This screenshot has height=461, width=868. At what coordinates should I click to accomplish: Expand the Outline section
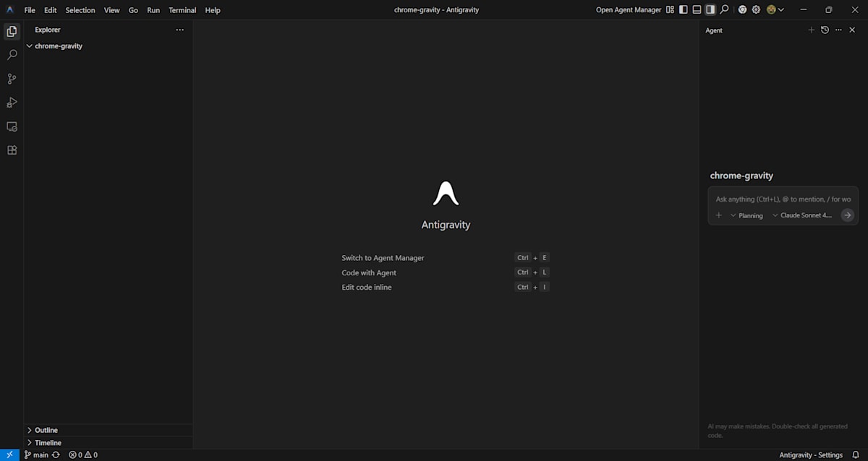click(x=46, y=430)
